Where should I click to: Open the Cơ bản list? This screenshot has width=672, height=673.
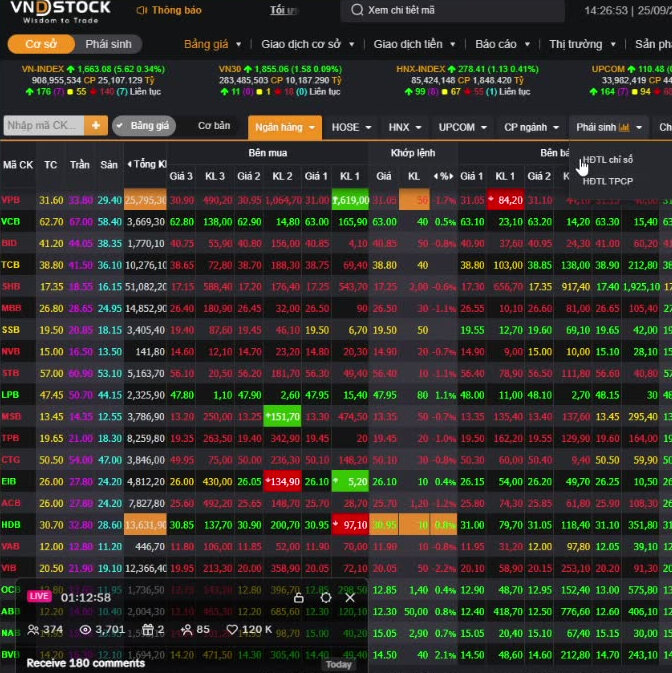point(213,126)
